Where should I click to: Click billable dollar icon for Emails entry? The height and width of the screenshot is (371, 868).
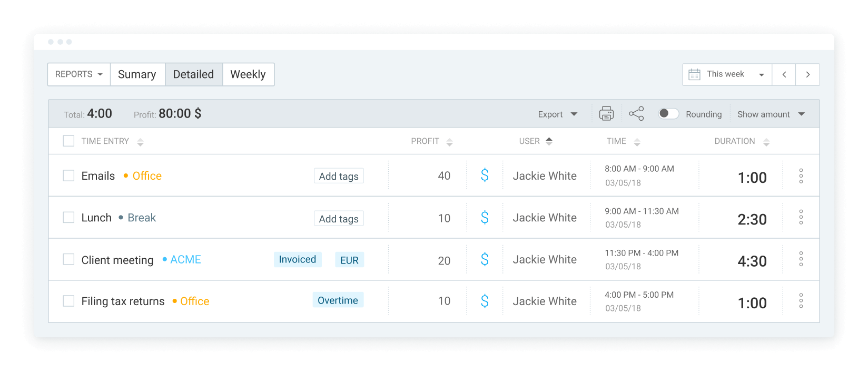click(485, 175)
